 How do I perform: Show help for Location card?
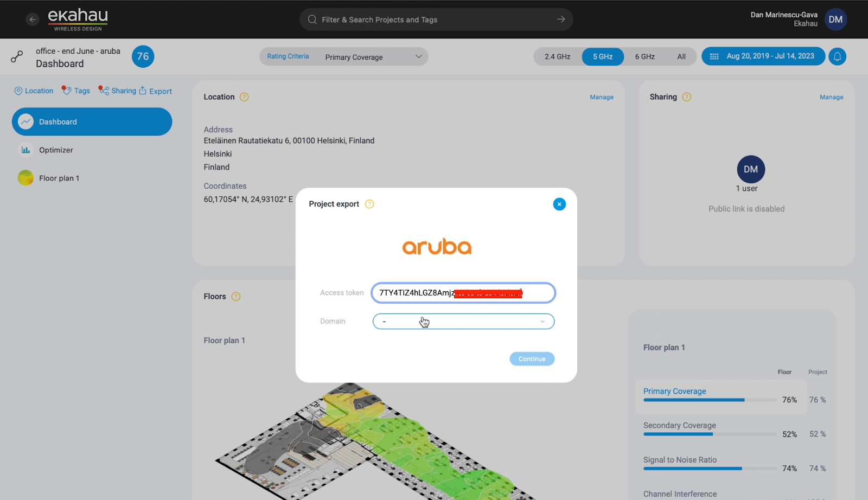tap(244, 97)
